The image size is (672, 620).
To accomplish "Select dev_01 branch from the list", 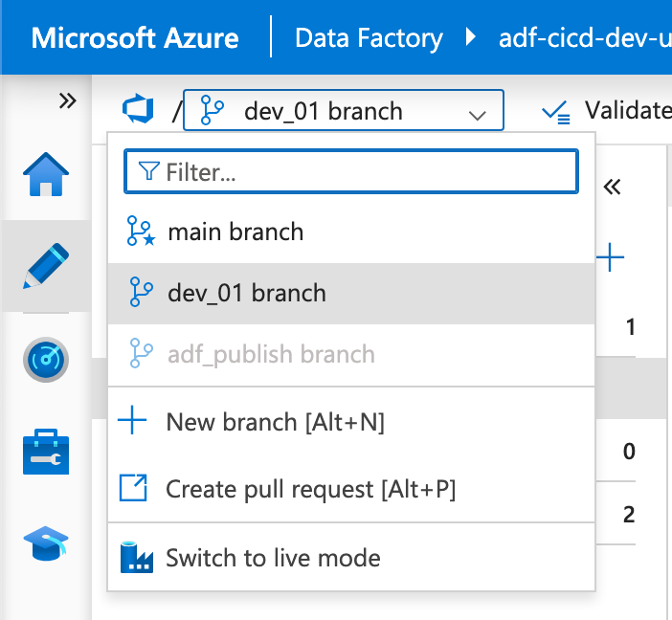I will tap(351, 293).
